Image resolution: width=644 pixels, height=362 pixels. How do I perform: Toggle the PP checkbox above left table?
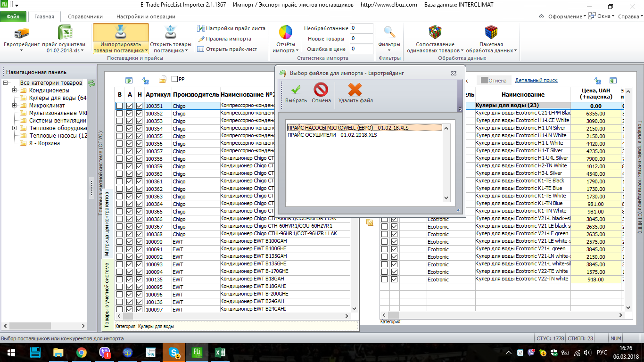click(x=174, y=79)
